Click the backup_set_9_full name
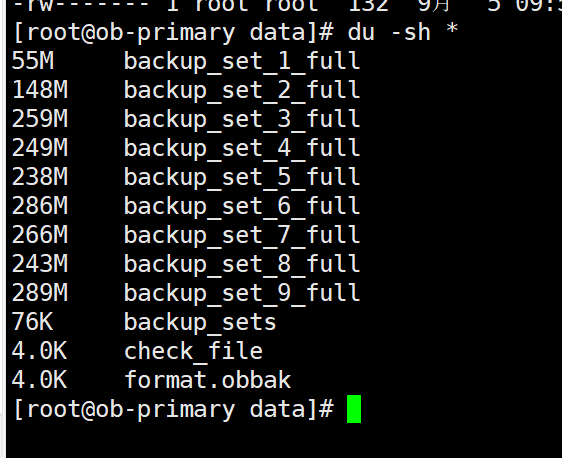Screen dimensions: 562x458 coord(242,293)
